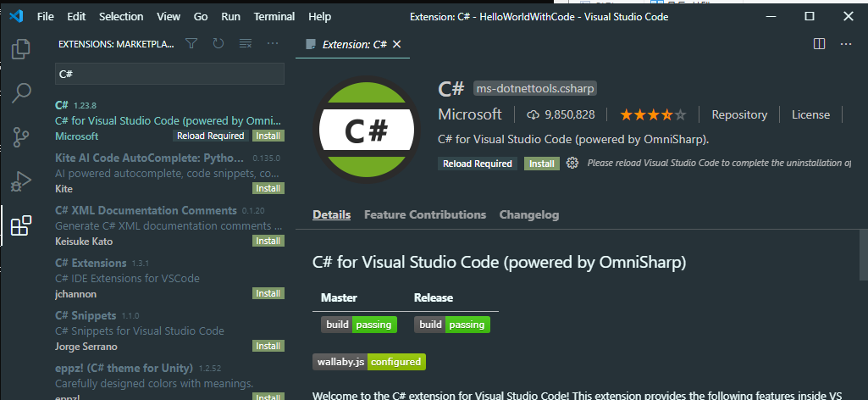Open the Selection menu

coord(121,17)
